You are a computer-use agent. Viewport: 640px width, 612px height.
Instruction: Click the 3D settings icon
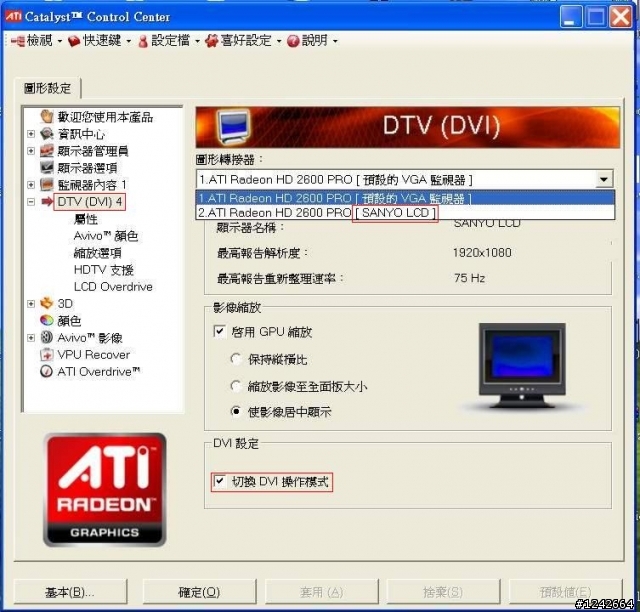47,303
